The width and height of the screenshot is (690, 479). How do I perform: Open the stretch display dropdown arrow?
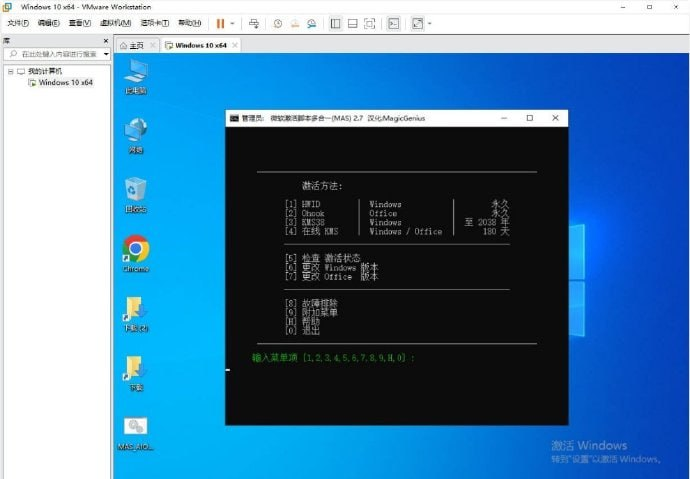(x=429, y=23)
